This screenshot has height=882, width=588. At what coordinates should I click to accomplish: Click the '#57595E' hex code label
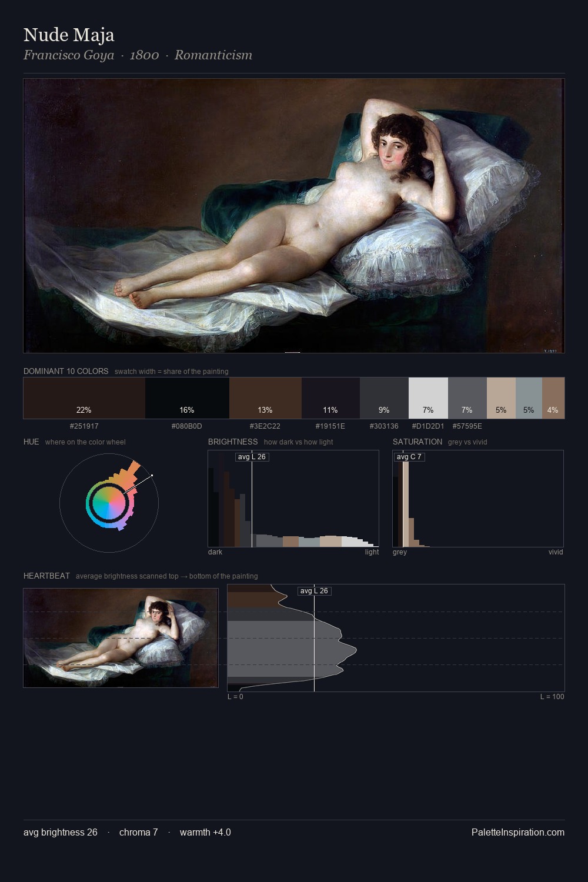[x=467, y=426]
